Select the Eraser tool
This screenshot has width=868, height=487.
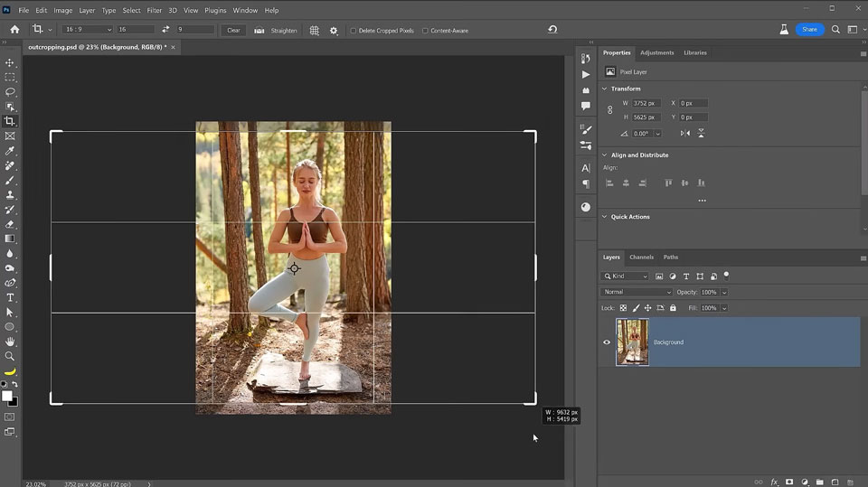pyautogui.click(x=10, y=224)
